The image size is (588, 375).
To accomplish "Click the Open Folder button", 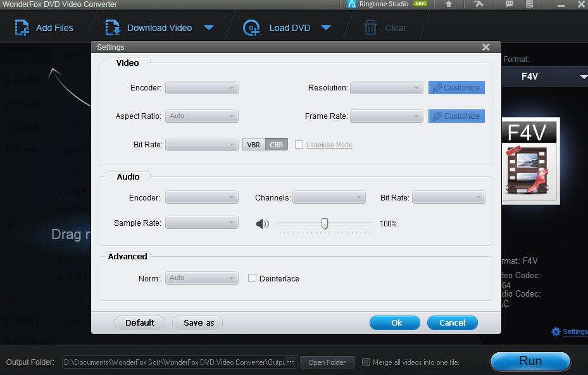I will pos(327,362).
